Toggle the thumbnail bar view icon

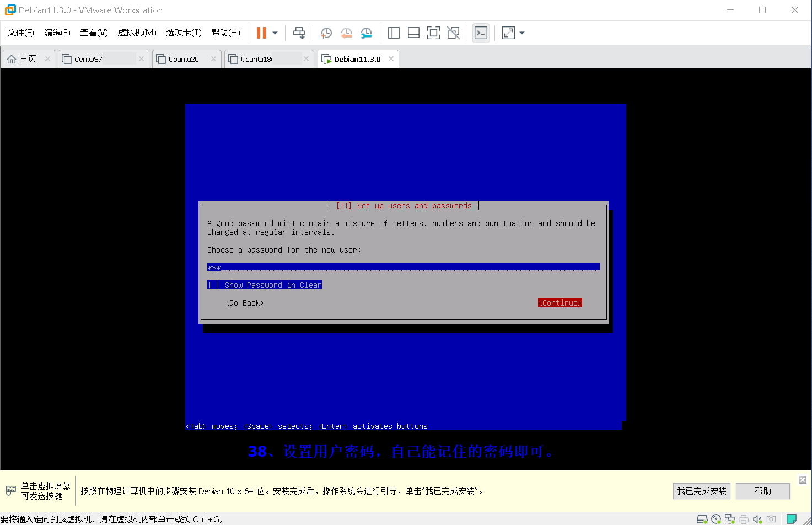(413, 33)
